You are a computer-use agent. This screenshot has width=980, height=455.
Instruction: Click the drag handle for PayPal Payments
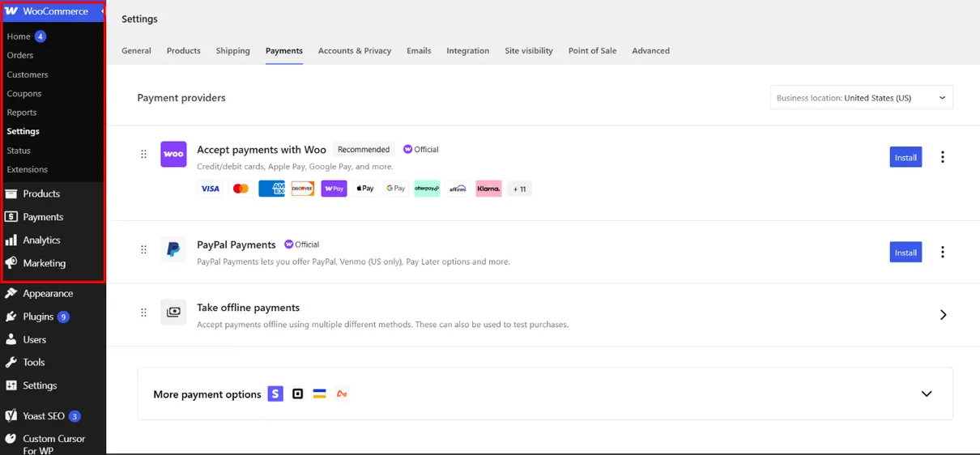point(143,249)
